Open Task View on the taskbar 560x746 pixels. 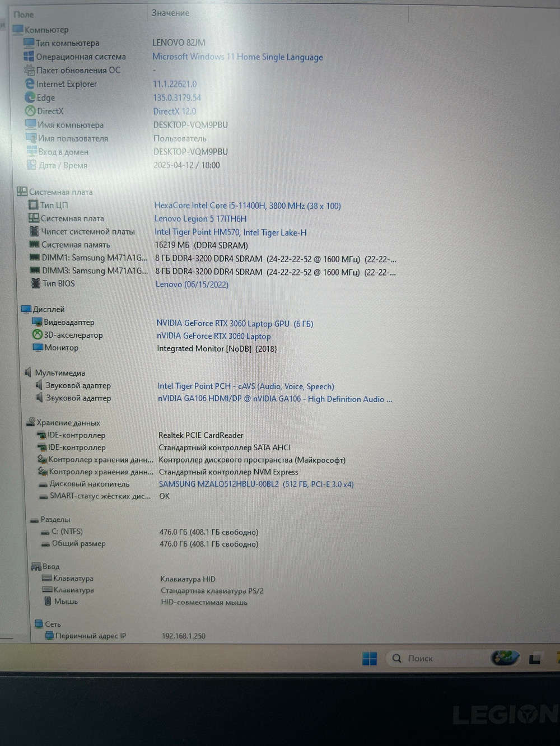pyautogui.click(x=535, y=659)
